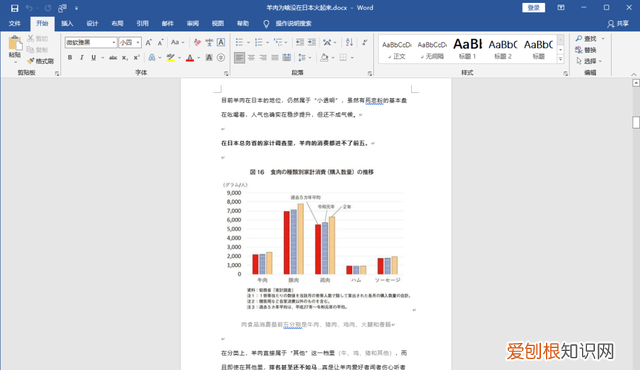Toggle character shading
This screenshot has height=370, width=640.
point(209,58)
